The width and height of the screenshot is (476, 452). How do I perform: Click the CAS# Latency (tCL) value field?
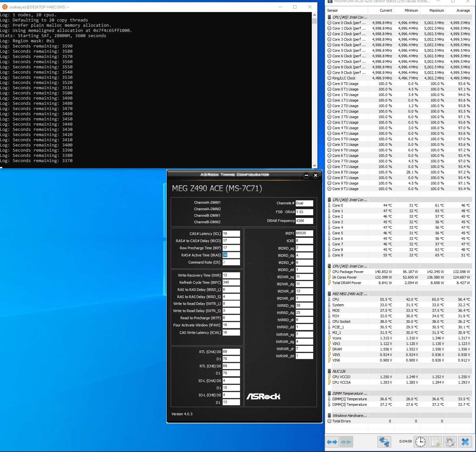(x=231, y=234)
